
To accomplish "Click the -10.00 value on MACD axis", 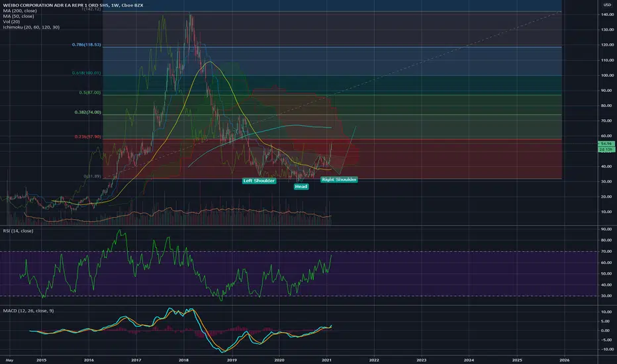I will [x=606, y=349].
